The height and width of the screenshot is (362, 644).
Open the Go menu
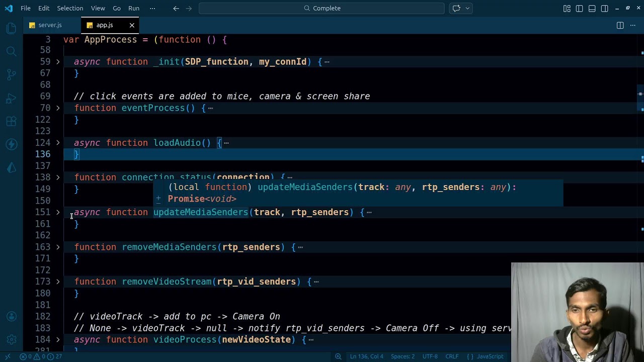tap(117, 8)
